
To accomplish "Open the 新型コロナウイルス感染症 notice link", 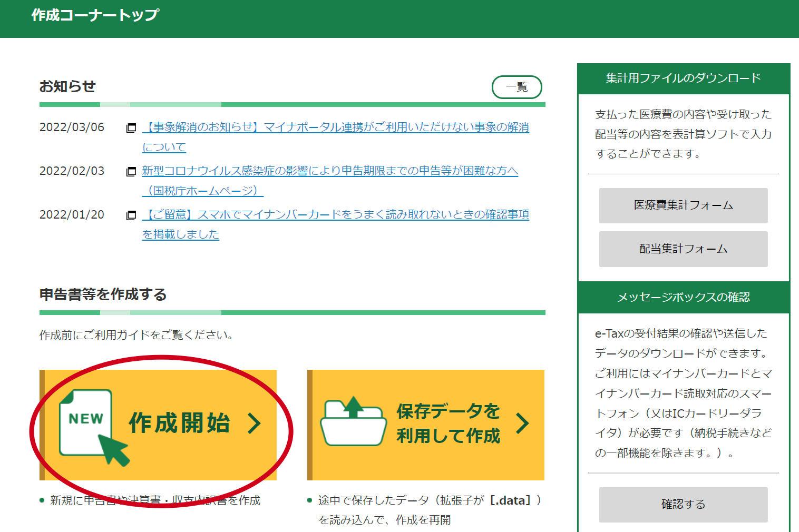I will pos(330,171).
